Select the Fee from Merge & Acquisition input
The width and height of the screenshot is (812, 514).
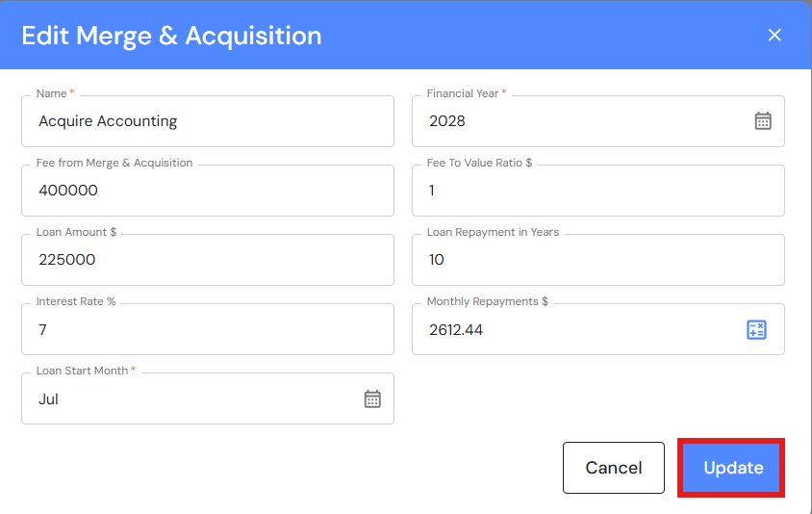tap(207, 191)
